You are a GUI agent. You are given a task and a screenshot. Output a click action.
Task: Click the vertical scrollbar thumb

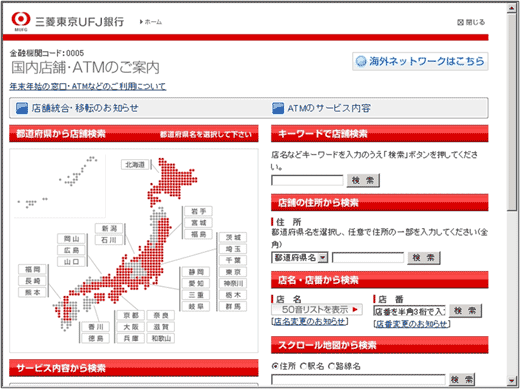tap(512, 112)
